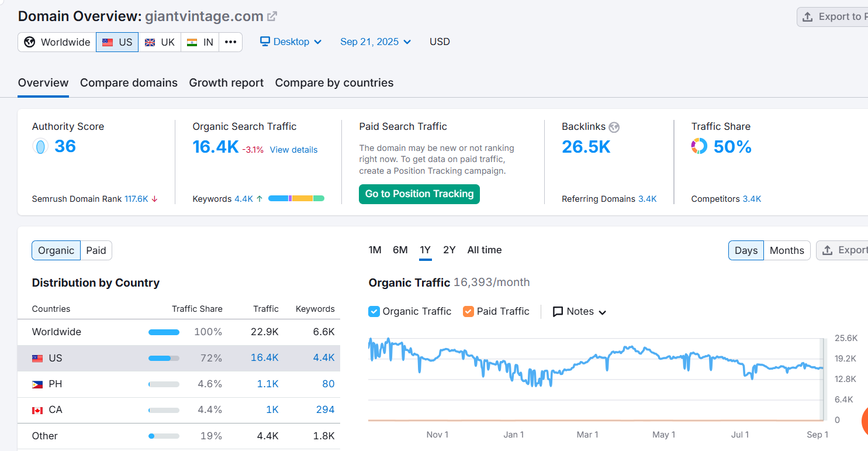The width and height of the screenshot is (868, 451).
Task: Open the three-dots more countries menu
Action: pos(230,42)
